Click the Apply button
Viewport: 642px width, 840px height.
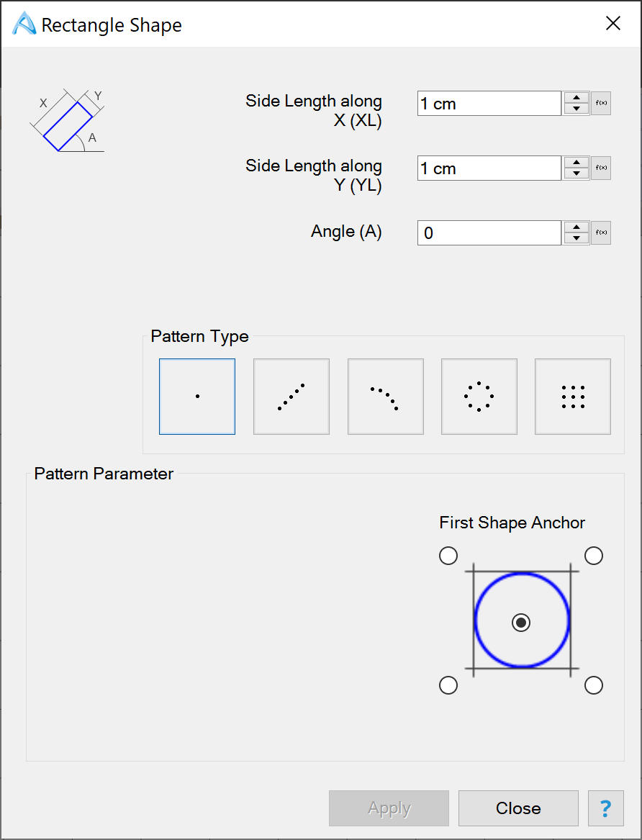tap(389, 808)
